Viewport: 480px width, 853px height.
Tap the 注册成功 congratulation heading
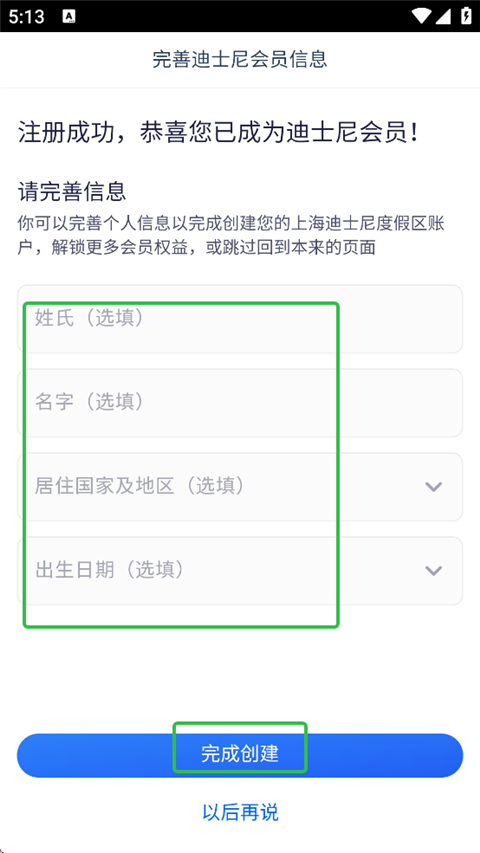coord(219,133)
